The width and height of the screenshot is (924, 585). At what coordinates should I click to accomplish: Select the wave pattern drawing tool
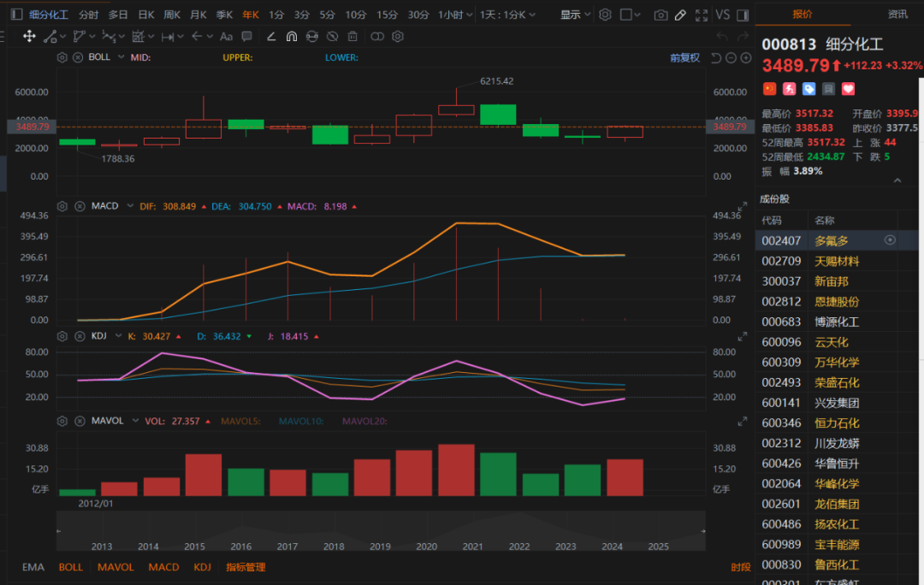pyautogui.click(x=109, y=37)
